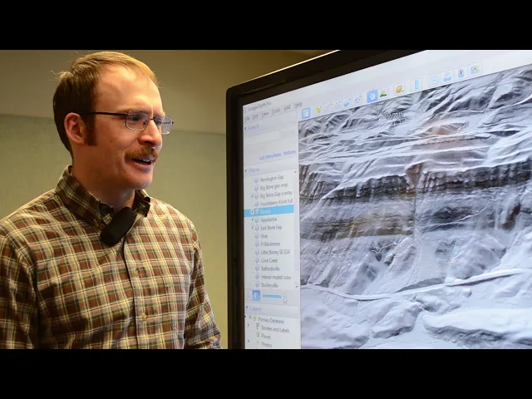Click the Print toolbar icon
Viewport: 532px width, 399px height.
(x=447, y=77)
